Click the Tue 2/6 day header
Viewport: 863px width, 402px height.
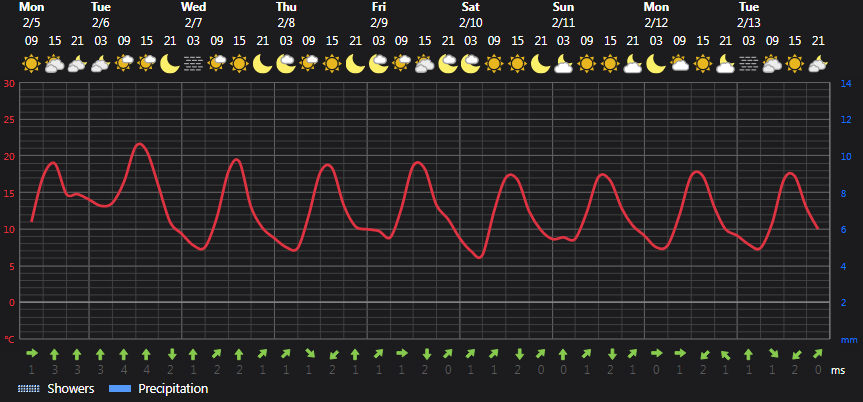point(101,15)
